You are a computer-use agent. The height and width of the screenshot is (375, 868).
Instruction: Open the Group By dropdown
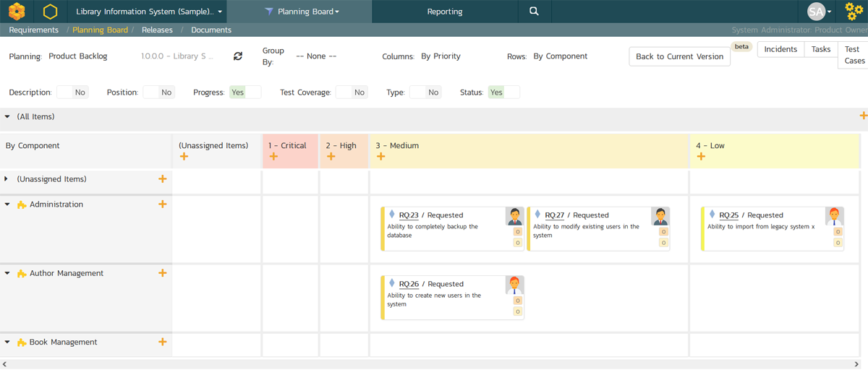(x=316, y=56)
